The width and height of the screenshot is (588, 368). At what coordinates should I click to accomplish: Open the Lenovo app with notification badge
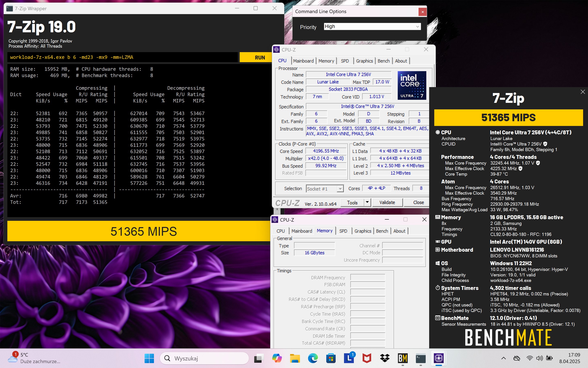[349, 358]
